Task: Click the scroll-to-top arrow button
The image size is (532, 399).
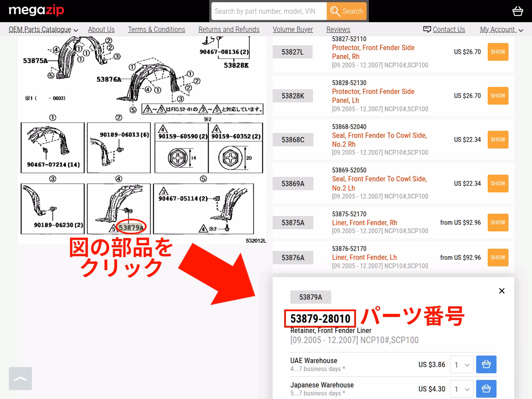Action: [x=20, y=379]
